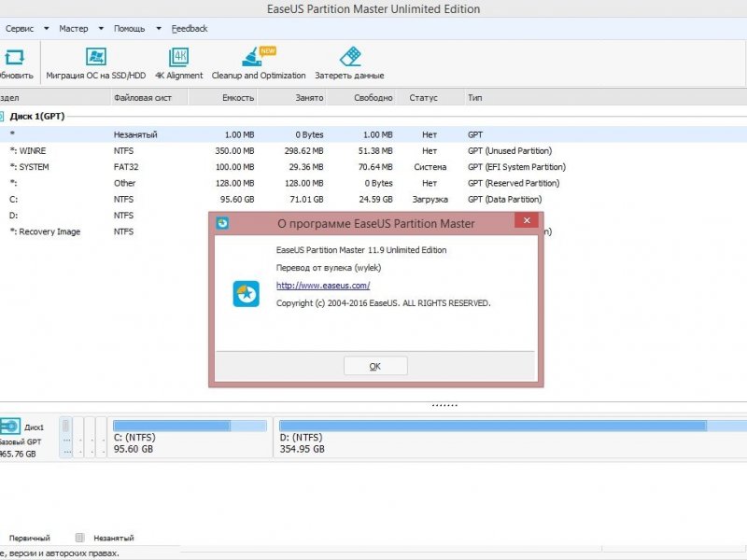The image size is (747, 560).
Task: Click the Migrate OS to SSD/HDD icon
Action: tap(96, 57)
